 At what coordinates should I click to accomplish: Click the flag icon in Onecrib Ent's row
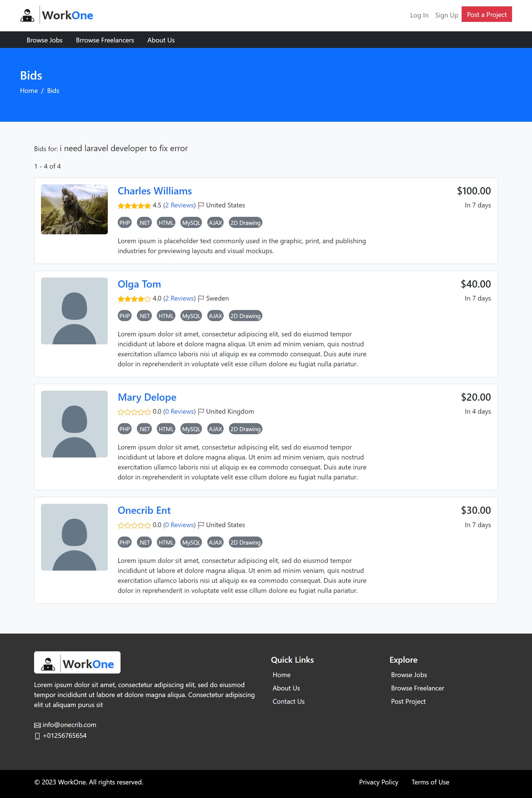click(x=201, y=525)
